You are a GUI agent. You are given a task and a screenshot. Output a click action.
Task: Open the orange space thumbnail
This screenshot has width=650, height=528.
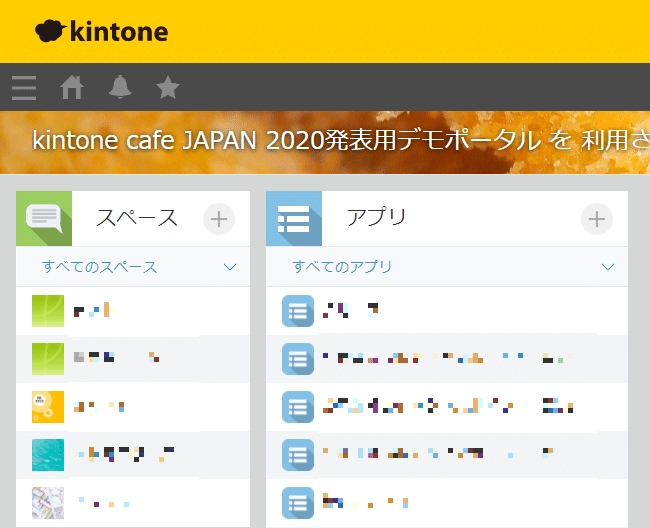pos(48,407)
